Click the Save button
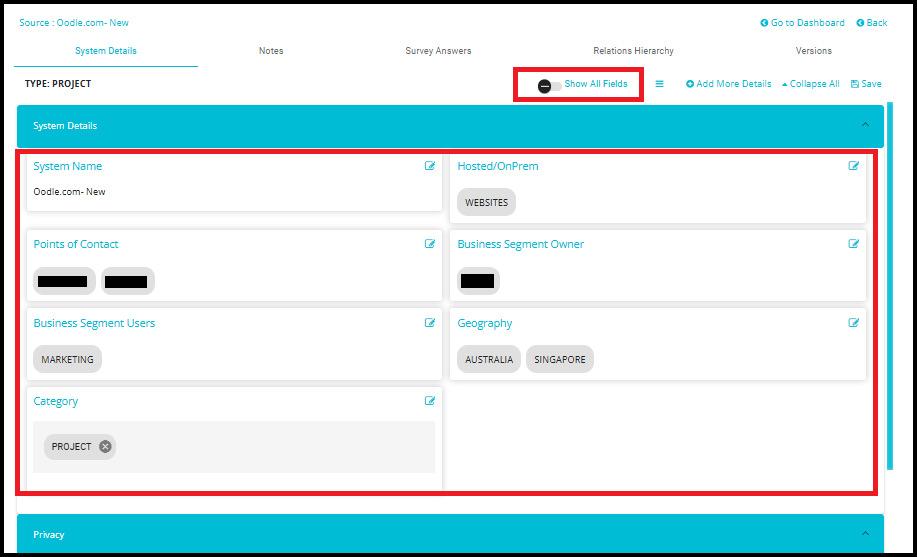Viewport: 917px width, 557px height. coord(866,84)
